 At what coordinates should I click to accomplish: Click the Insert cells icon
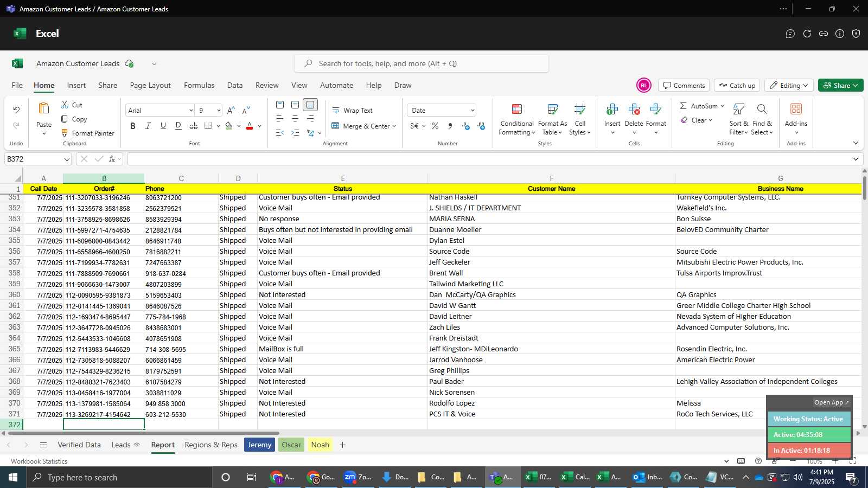pos(612,110)
